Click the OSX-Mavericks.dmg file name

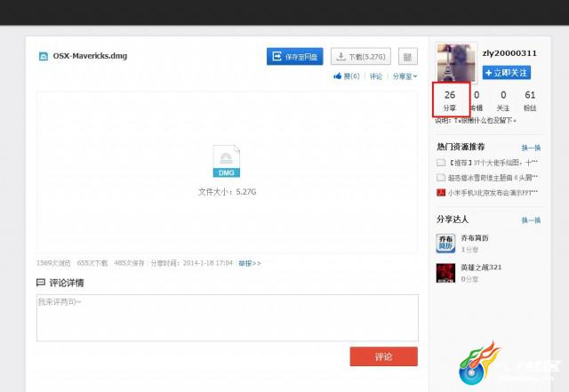90,56
